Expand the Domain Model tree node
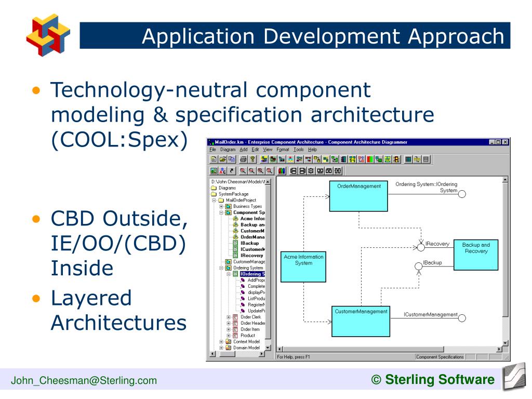 tap(221, 348)
